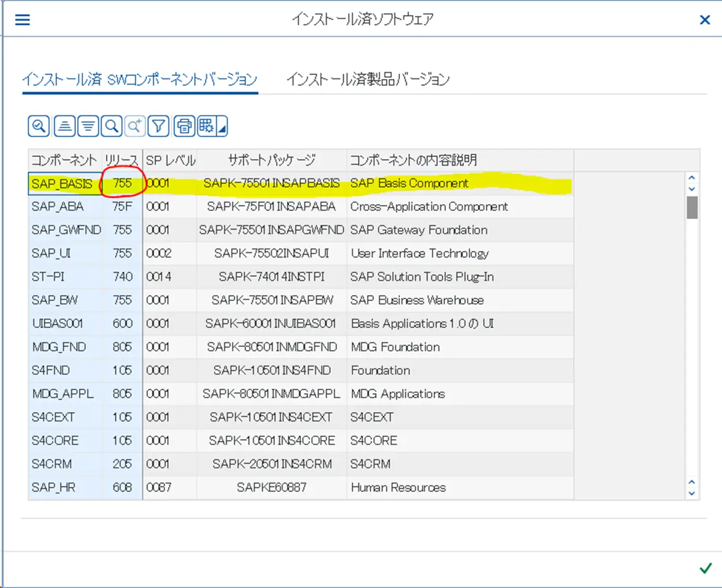Click SP level 0014 in the ST-PI row
Image resolution: width=722 pixels, height=588 pixels.
click(x=170, y=277)
